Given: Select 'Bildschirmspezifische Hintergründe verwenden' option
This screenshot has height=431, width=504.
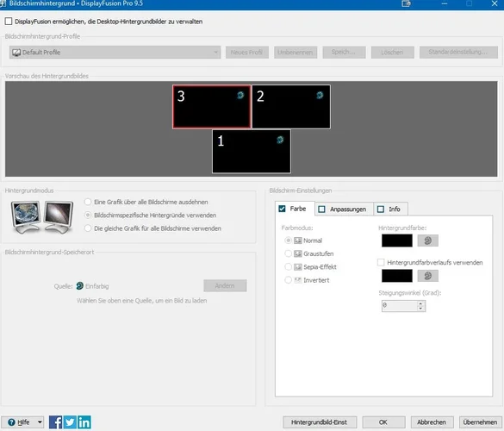Looking at the screenshot, I should click(88, 215).
